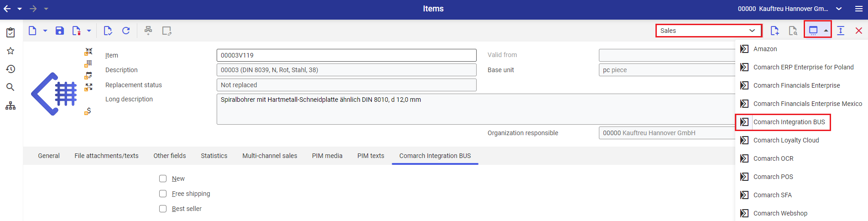Click the expand arrows link icon
868x221 pixels.
point(88,87)
